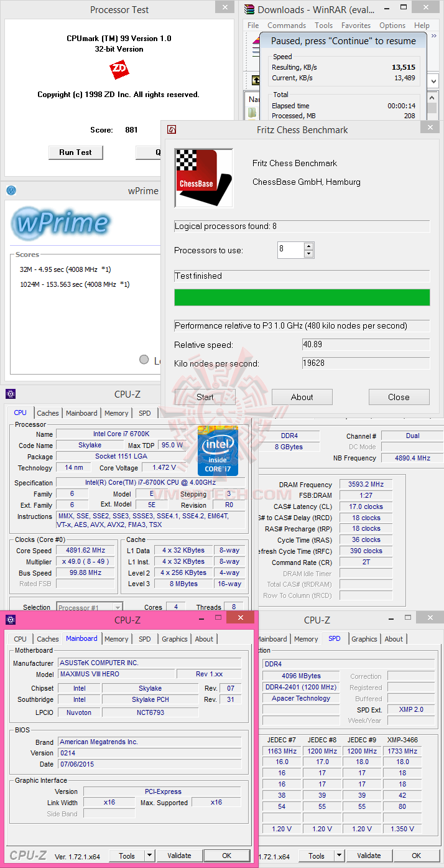Click the CPU-Z icon in pink Mainboard window

[10, 619]
